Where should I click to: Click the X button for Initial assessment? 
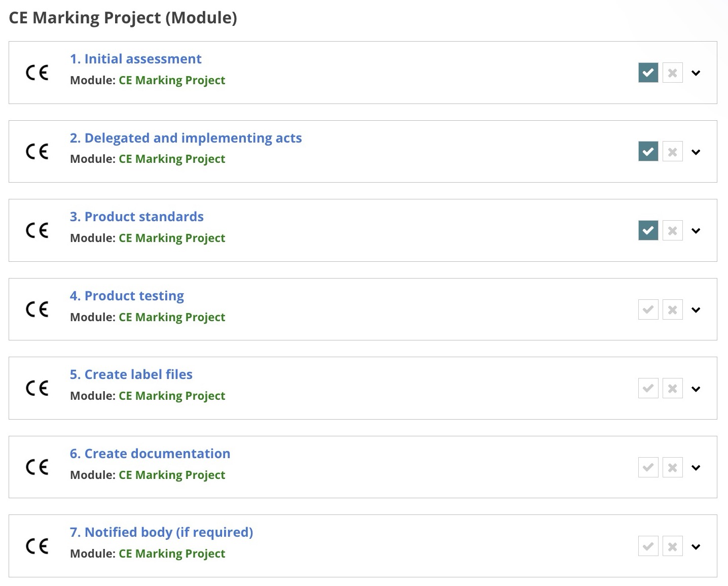pos(672,73)
